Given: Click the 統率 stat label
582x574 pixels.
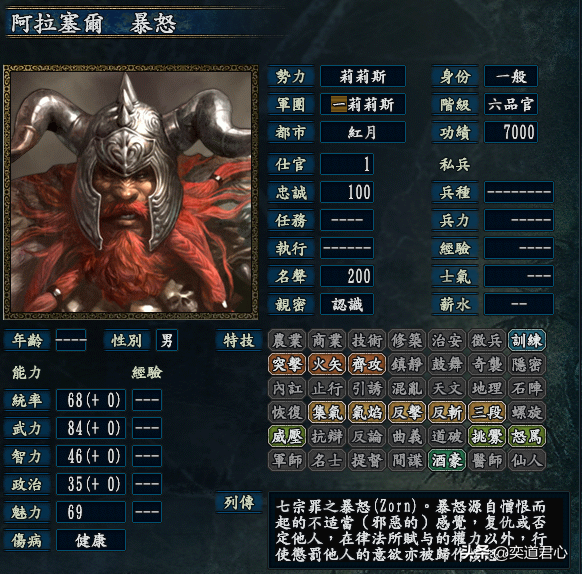Looking at the screenshot, I should coord(27,400).
